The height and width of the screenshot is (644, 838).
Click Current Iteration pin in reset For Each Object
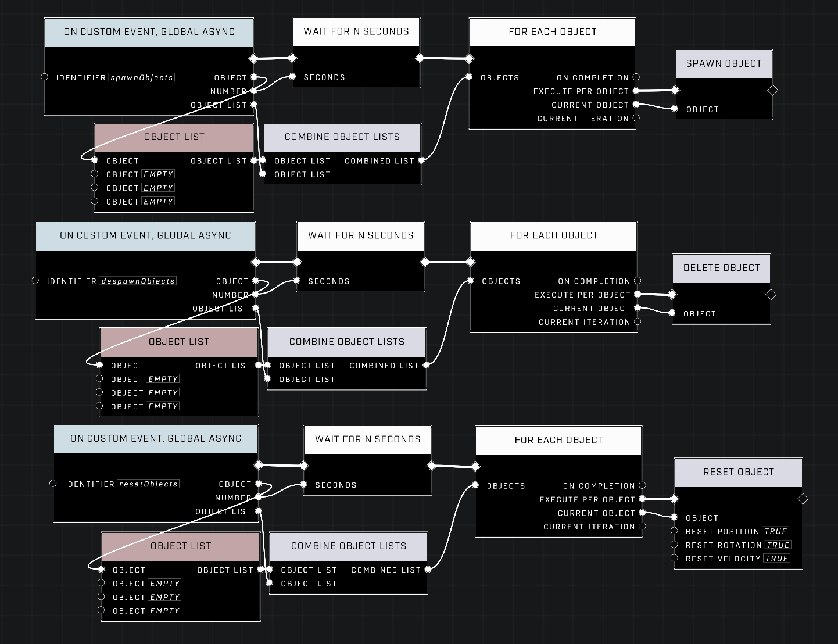pos(642,527)
